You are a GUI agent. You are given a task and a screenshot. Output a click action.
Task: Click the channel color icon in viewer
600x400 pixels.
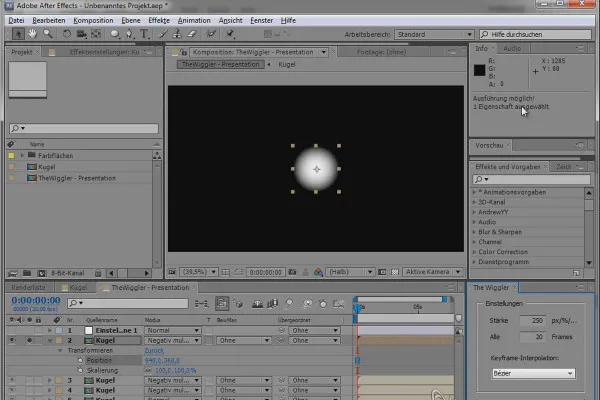coord(318,272)
